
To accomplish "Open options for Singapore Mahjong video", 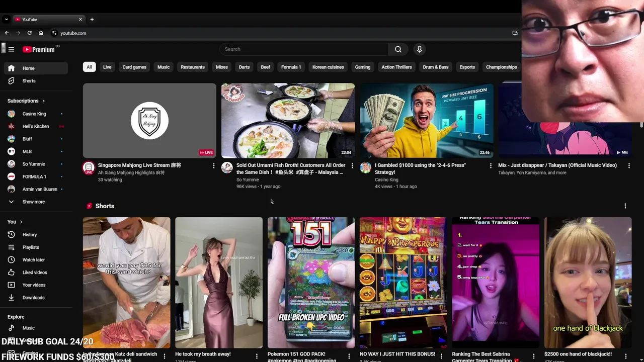I will click(x=213, y=165).
